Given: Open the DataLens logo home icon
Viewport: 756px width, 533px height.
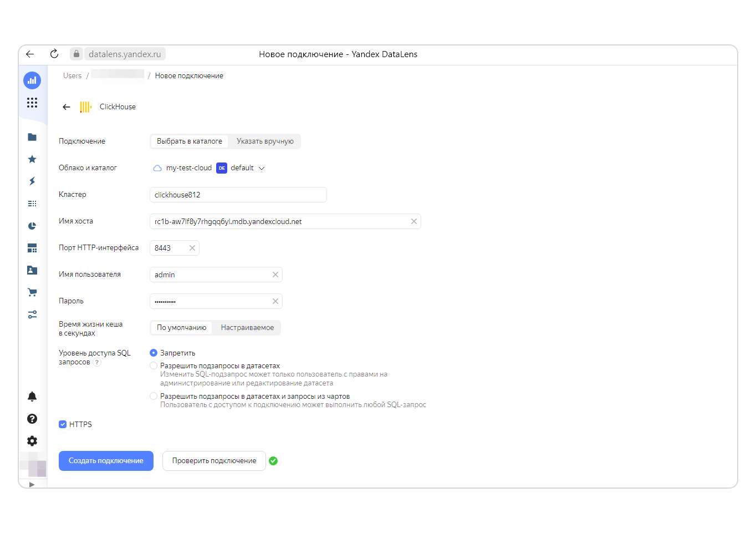Looking at the screenshot, I should click(x=32, y=80).
